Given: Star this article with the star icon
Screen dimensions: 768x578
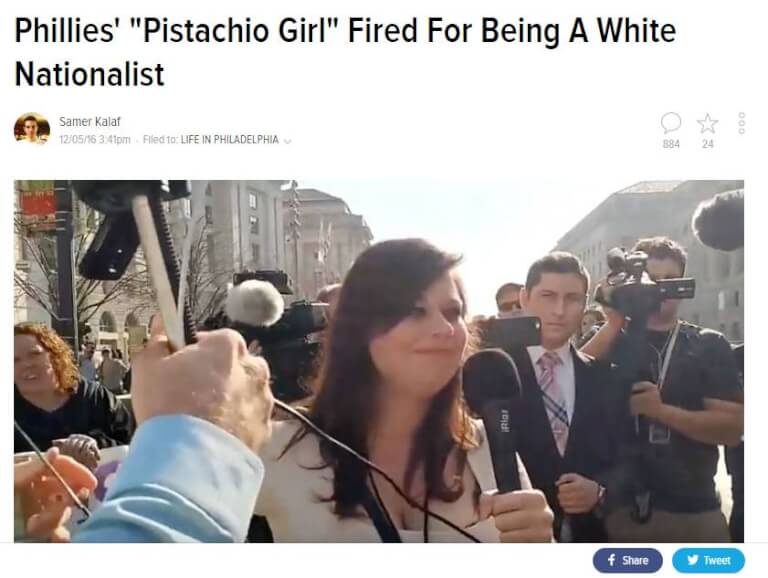Looking at the screenshot, I should pyautogui.click(x=707, y=123).
